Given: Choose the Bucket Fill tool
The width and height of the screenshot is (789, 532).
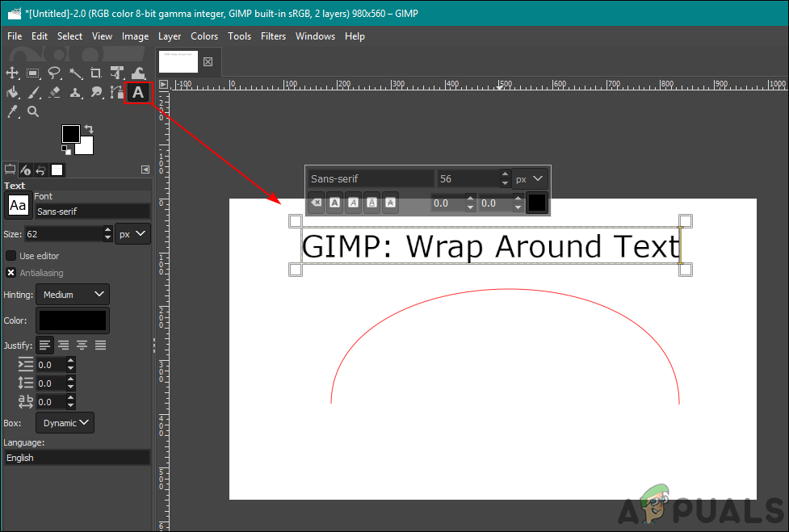Looking at the screenshot, I should pyautogui.click(x=12, y=93).
